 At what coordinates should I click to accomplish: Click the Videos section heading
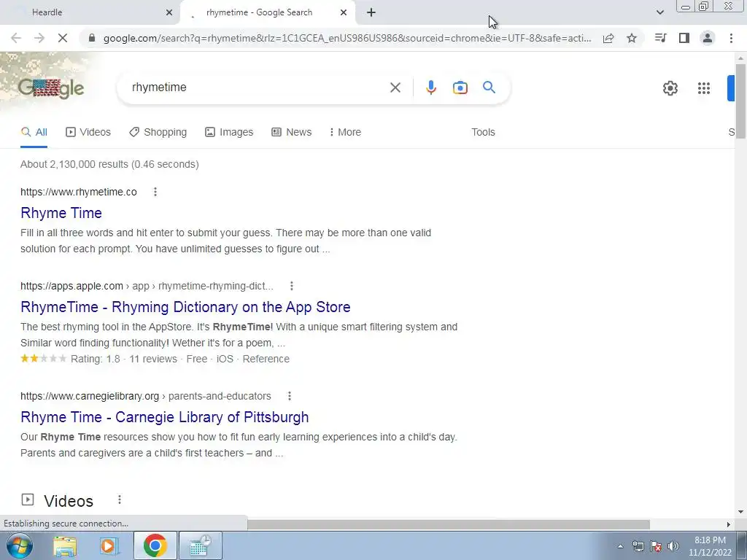(69, 501)
